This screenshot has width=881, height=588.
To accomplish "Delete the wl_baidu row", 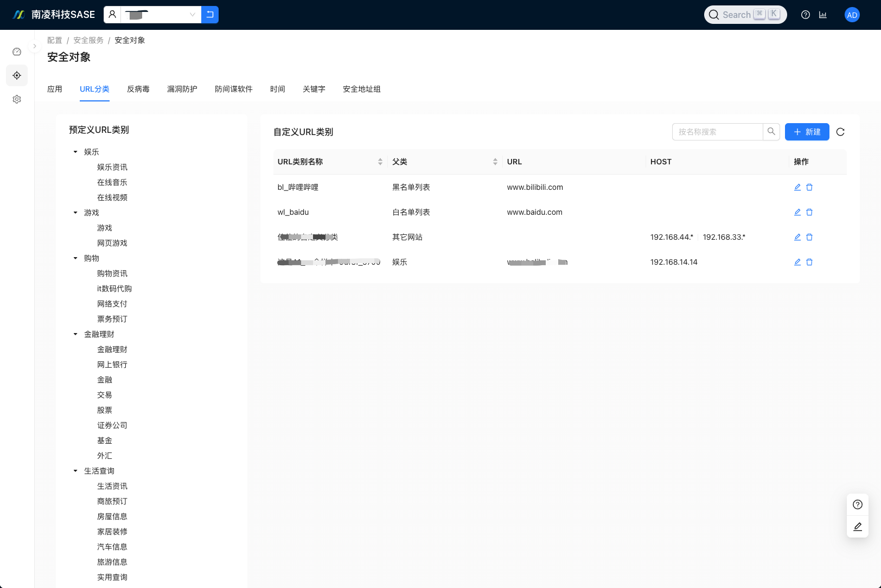I will pos(809,212).
